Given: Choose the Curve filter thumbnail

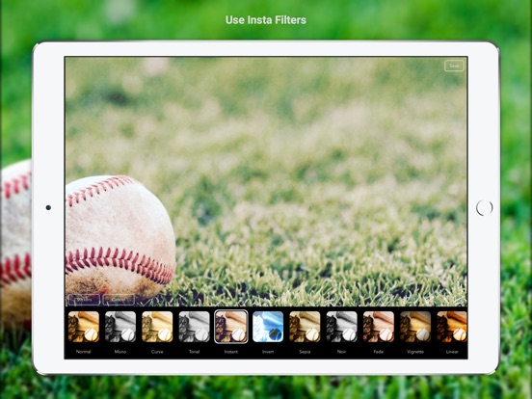Looking at the screenshot, I should coord(157,327).
